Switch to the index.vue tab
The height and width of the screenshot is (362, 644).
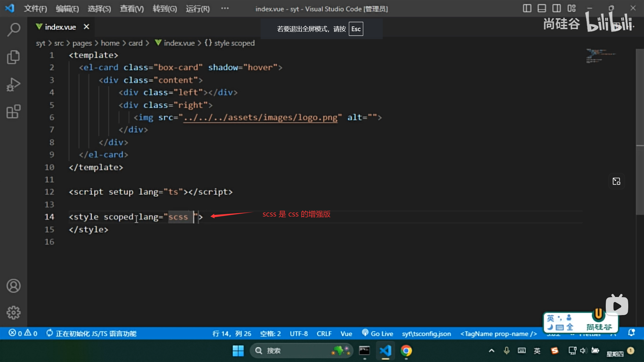[x=60, y=27]
